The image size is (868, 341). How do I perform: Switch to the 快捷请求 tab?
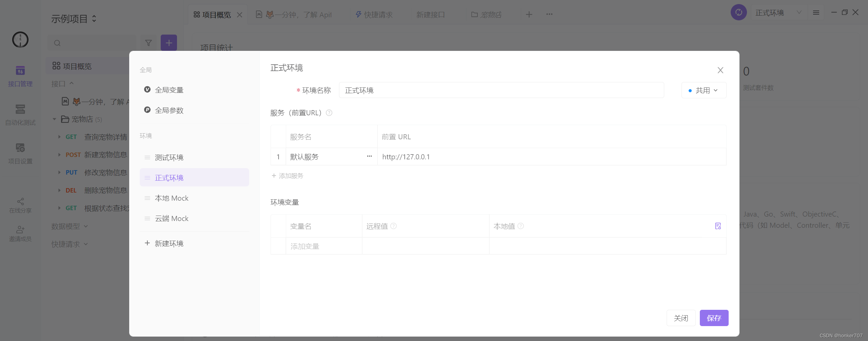374,15
